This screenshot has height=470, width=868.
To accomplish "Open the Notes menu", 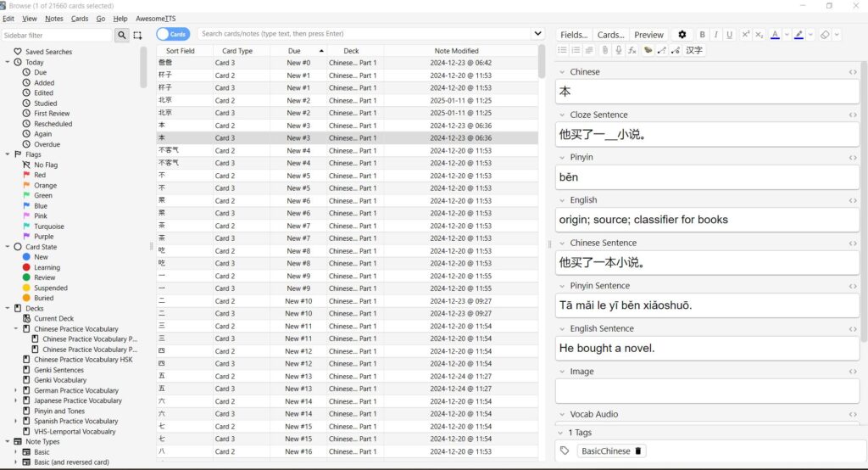I will click(x=53, y=19).
